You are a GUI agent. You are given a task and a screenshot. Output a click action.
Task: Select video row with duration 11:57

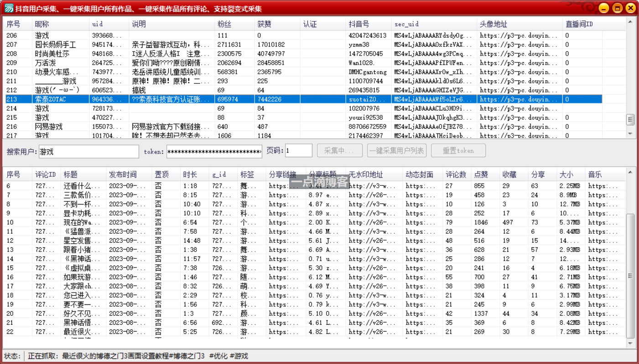(315, 259)
